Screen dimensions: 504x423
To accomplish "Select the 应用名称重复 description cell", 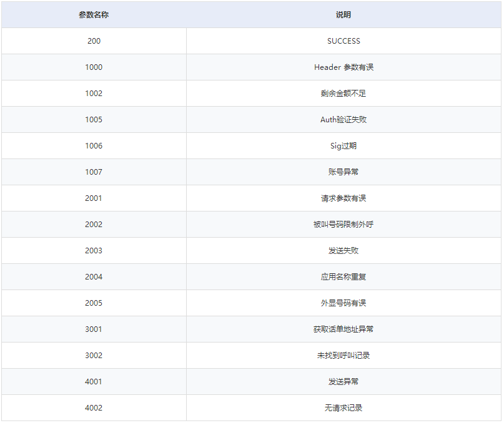I will tap(343, 277).
